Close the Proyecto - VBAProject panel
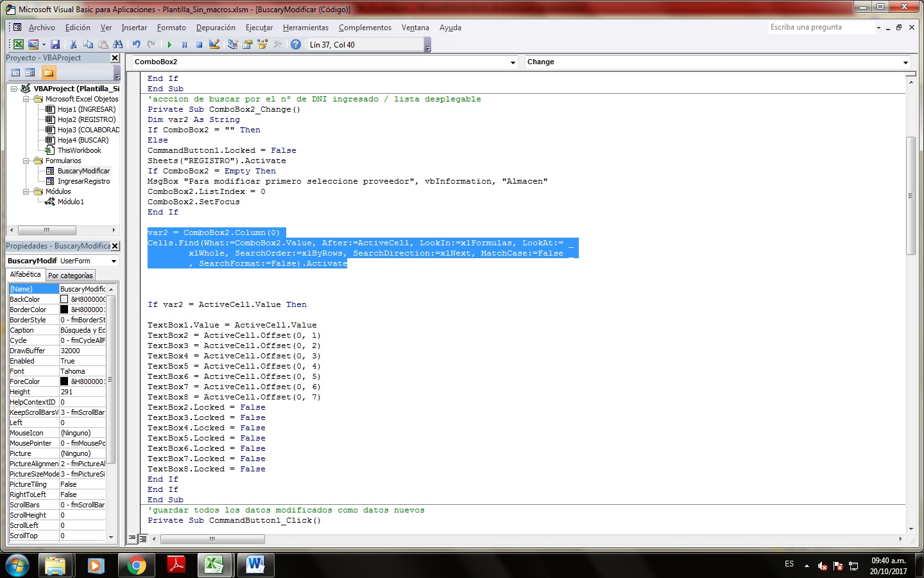The width and height of the screenshot is (924, 578). [x=115, y=58]
